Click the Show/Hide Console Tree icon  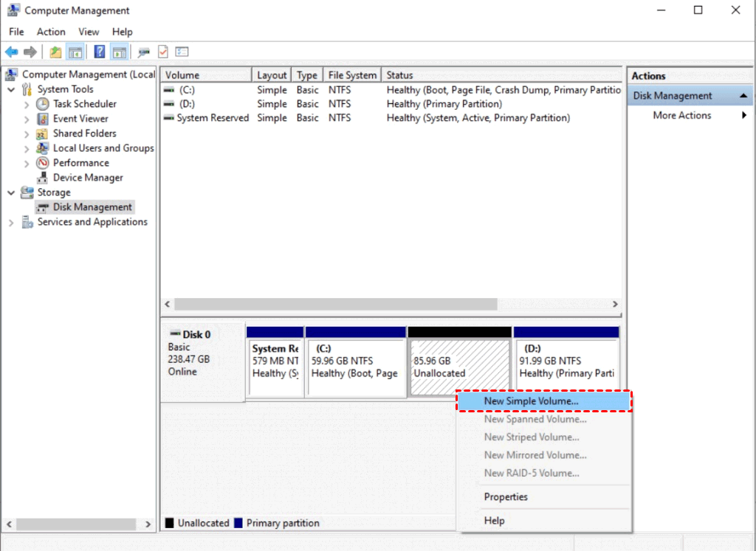[x=75, y=52]
